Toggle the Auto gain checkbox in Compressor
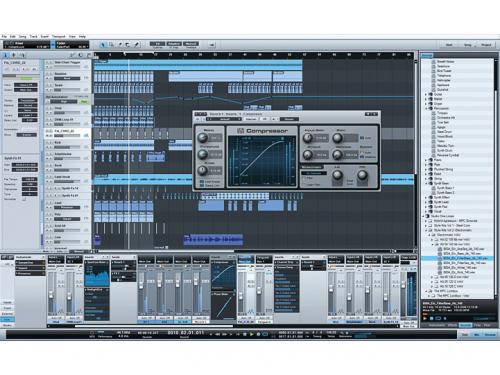Screen dimensions: 500x375 [x=362, y=138]
